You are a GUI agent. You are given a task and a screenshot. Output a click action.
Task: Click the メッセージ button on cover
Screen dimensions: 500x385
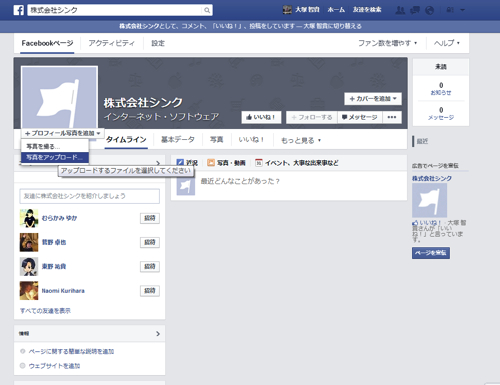(360, 117)
